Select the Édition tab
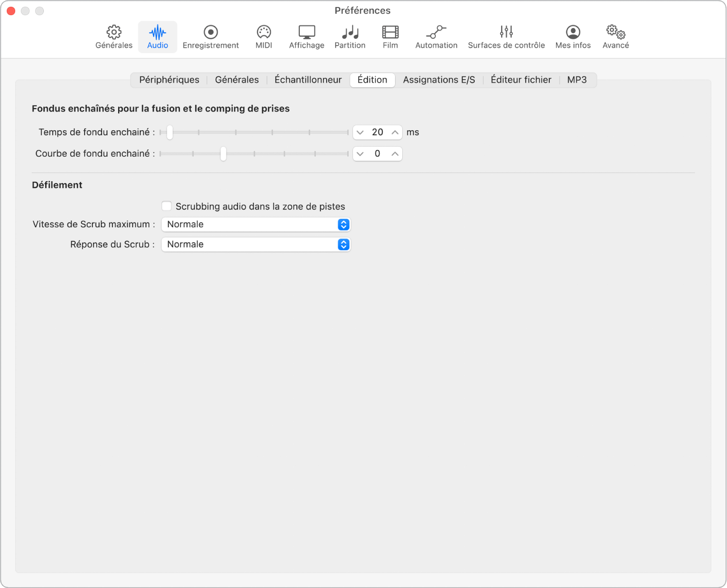 (372, 80)
